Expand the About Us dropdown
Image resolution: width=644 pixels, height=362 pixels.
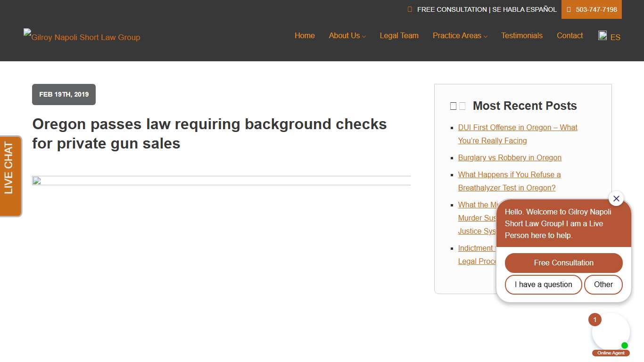[345, 35]
